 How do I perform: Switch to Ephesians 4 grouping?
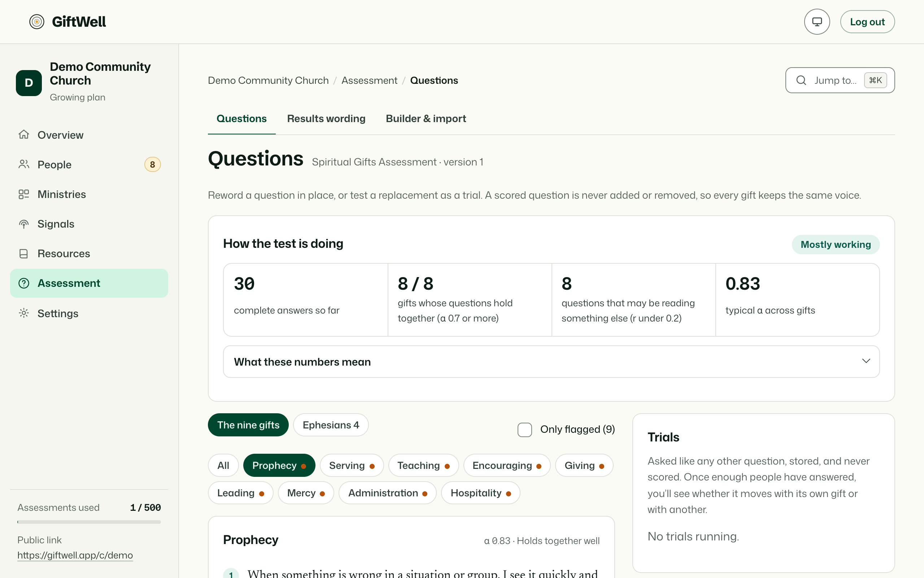pos(331,425)
